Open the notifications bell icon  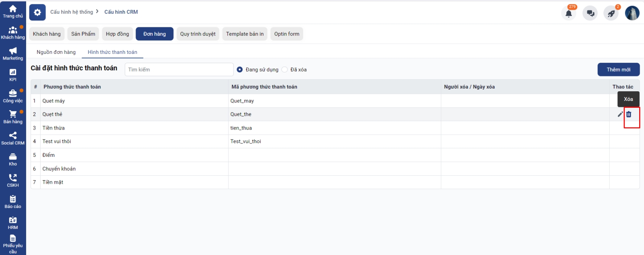[569, 13]
